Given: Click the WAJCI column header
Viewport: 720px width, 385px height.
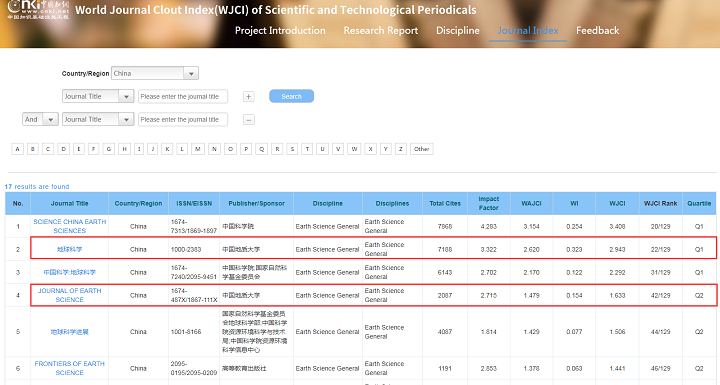Looking at the screenshot, I should click(531, 203).
